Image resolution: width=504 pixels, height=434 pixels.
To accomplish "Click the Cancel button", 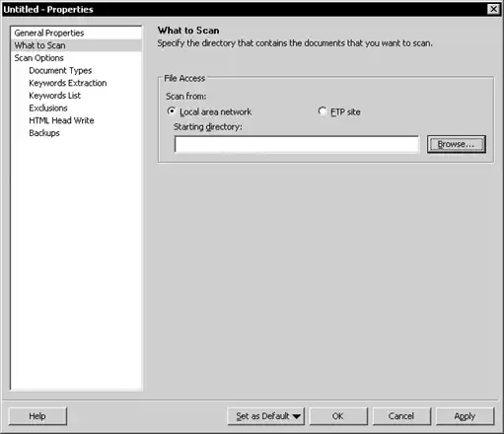I will [x=401, y=416].
